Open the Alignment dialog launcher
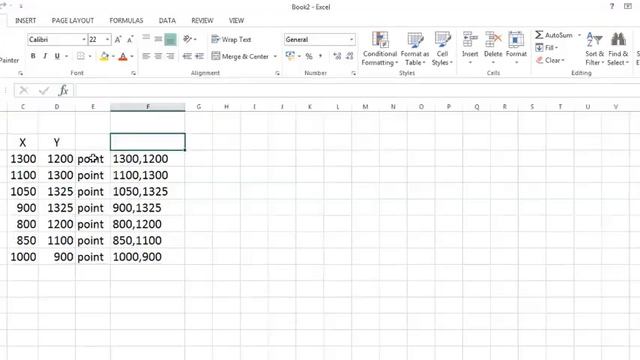This screenshot has width=640, height=360. (x=277, y=73)
